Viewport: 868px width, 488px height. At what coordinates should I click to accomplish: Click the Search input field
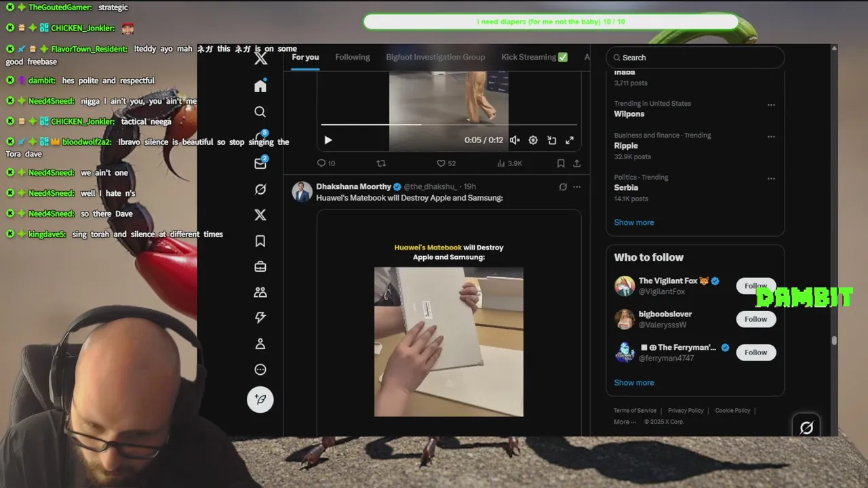pyautogui.click(x=695, y=58)
